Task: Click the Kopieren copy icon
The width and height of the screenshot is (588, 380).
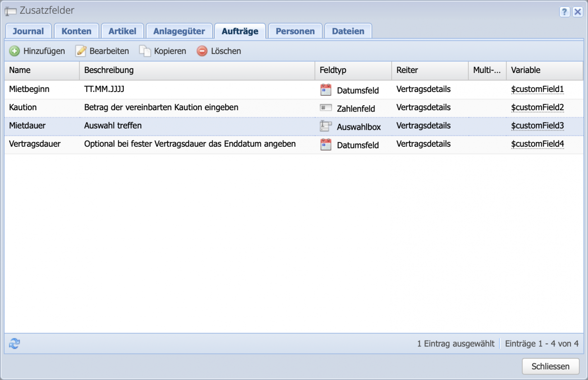Action: coord(145,51)
